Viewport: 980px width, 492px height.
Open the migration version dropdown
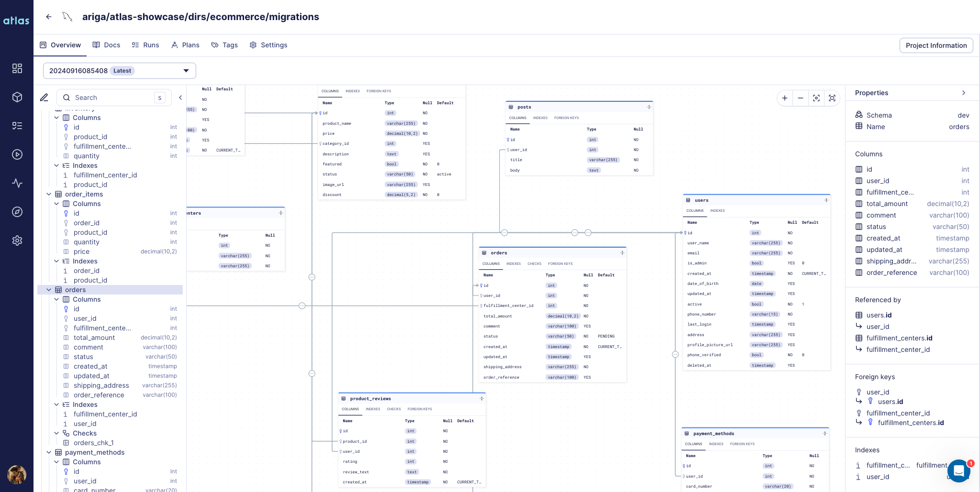click(x=120, y=71)
